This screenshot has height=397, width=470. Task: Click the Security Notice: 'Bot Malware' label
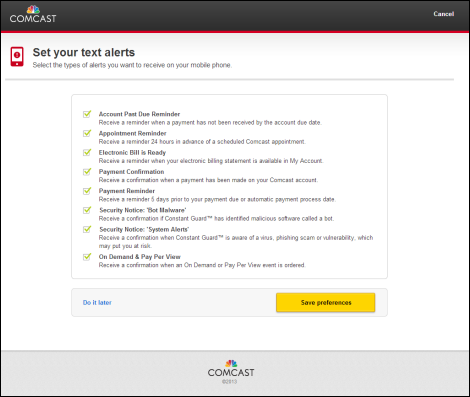(143, 210)
